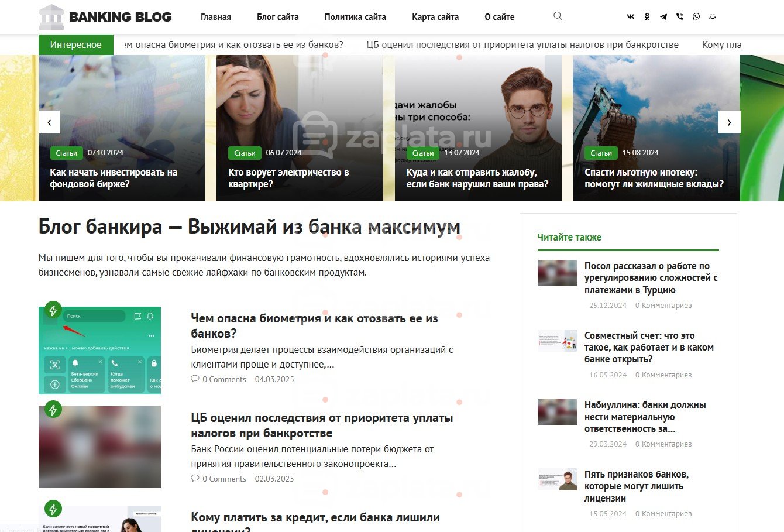Viewport: 784px width, 532px height.
Task: Open the smiley face social icon
Action: [x=713, y=17]
